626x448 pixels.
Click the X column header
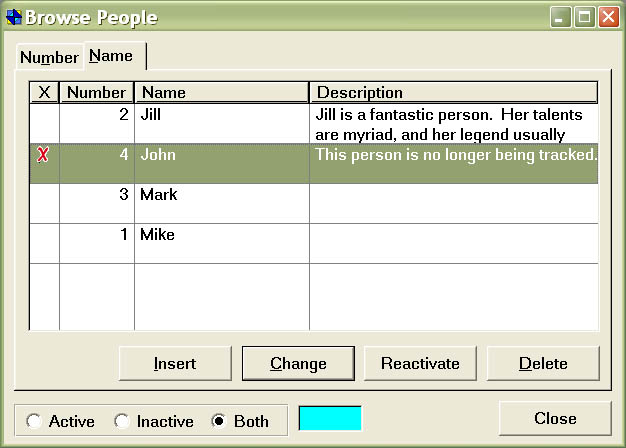tap(44, 93)
